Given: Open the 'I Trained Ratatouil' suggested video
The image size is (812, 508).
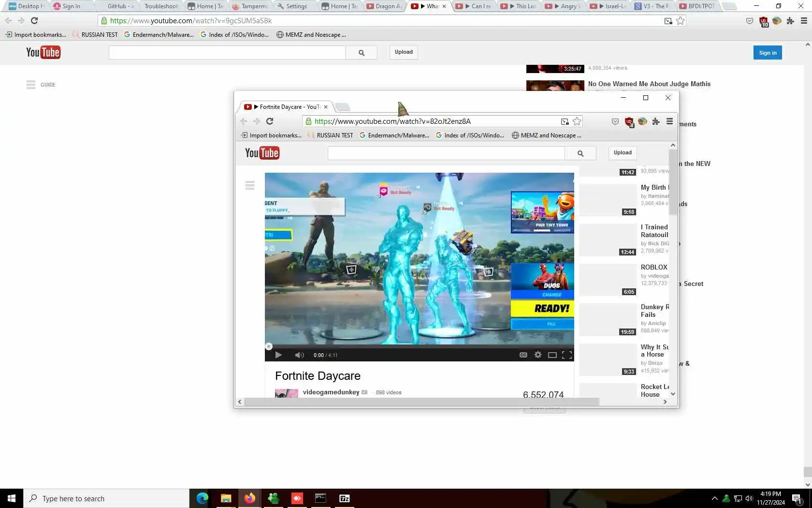Looking at the screenshot, I should pos(654,231).
